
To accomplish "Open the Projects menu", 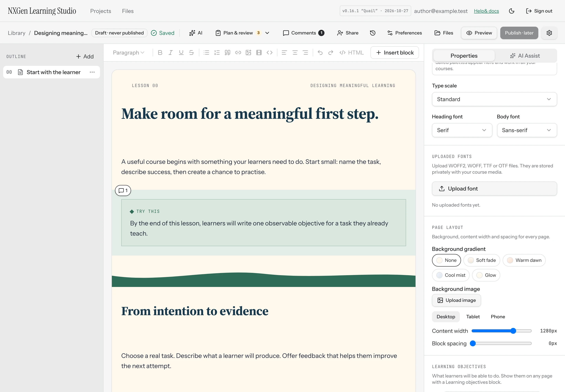I will 101,11.
